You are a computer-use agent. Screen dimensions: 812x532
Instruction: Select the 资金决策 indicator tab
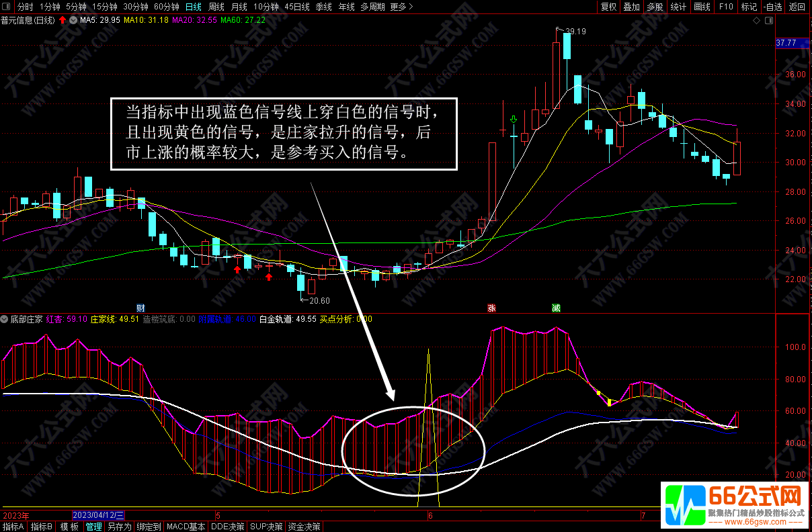304,527
